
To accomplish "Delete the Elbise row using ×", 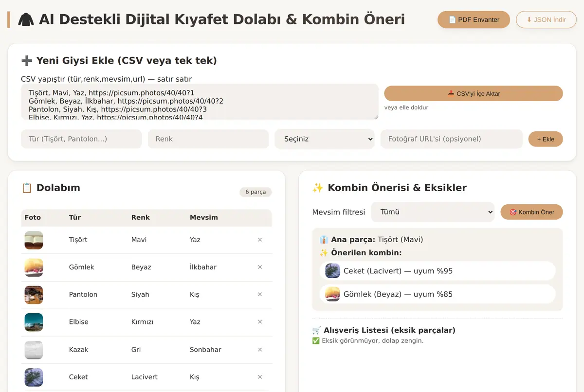I will click(260, 321).
